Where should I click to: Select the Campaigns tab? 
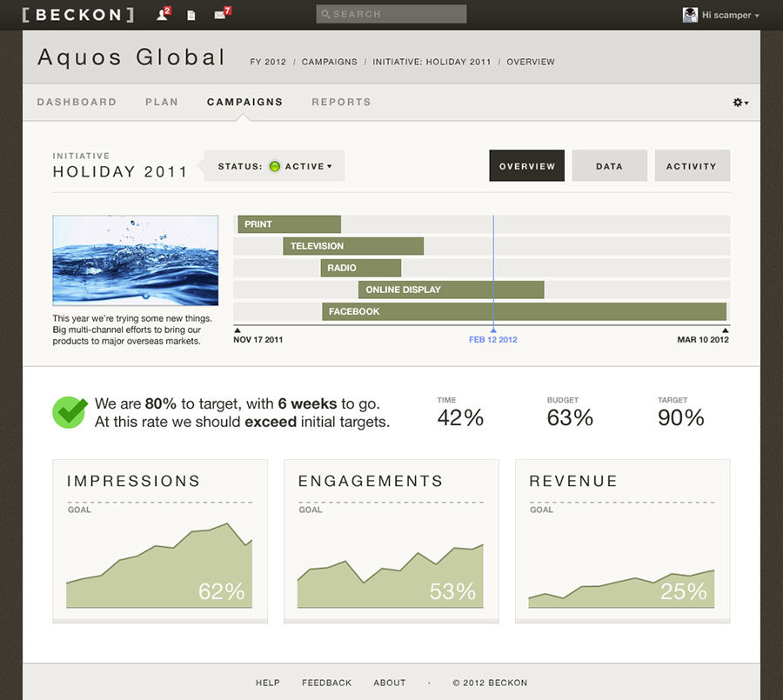tap(244, 102)
